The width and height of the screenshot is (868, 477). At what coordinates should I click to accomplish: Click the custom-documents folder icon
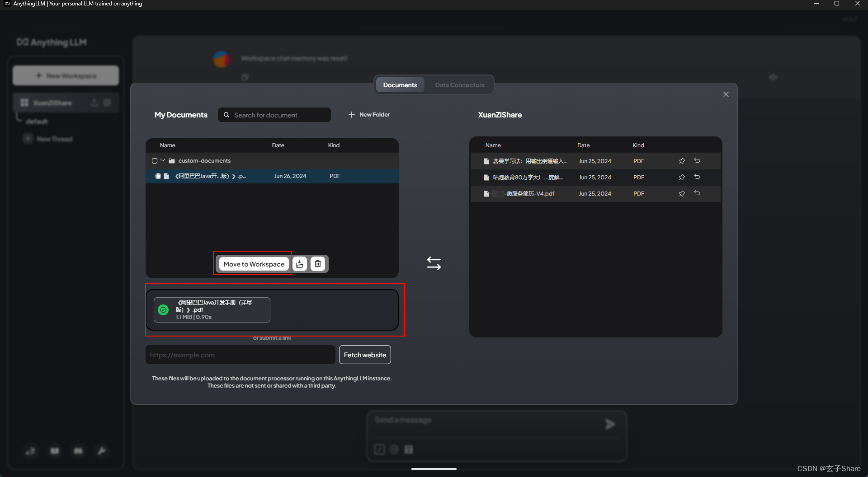click(x=172, y=161)
